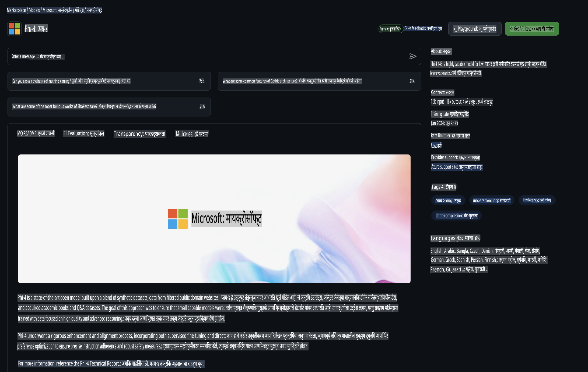Click the chat-completion tag
This screenshot has width=588, height=372.
[x=457, y=216]
